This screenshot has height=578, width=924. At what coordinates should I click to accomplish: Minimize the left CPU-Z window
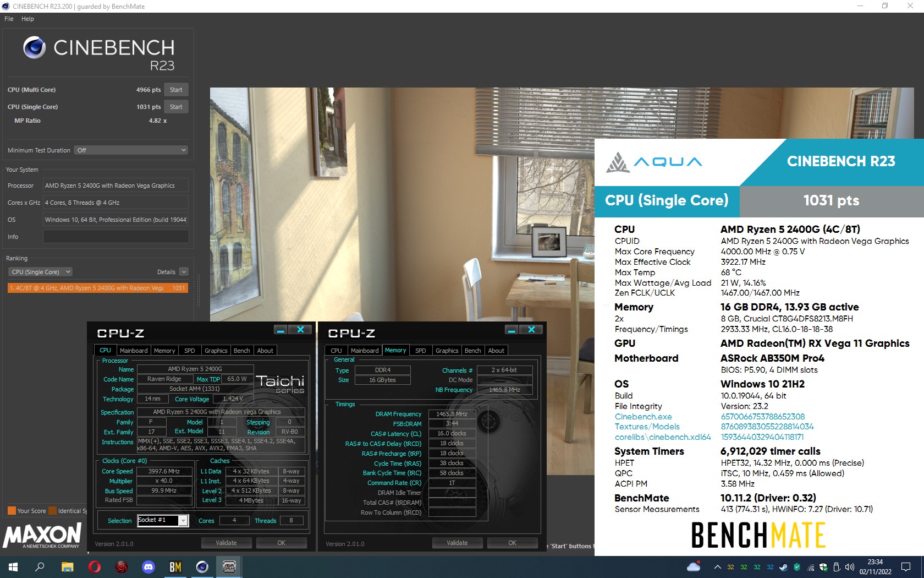pyautogui.click(x=281, y=330)
